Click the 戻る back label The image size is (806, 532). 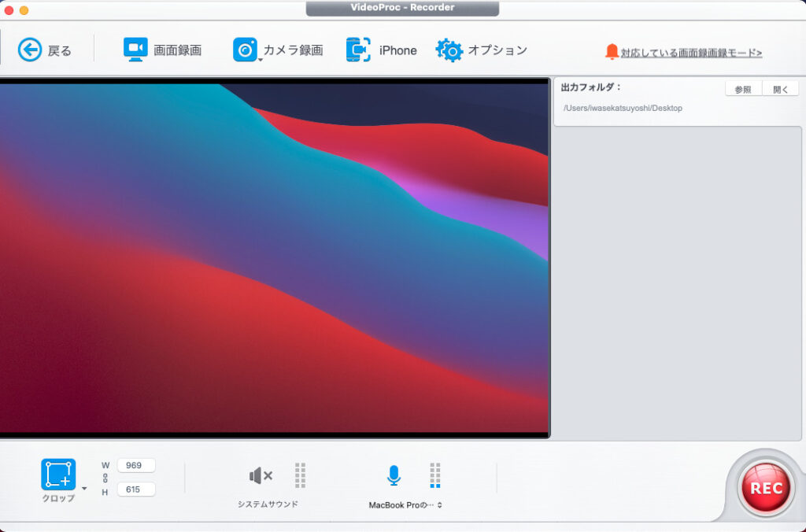[x=60, y=51]
